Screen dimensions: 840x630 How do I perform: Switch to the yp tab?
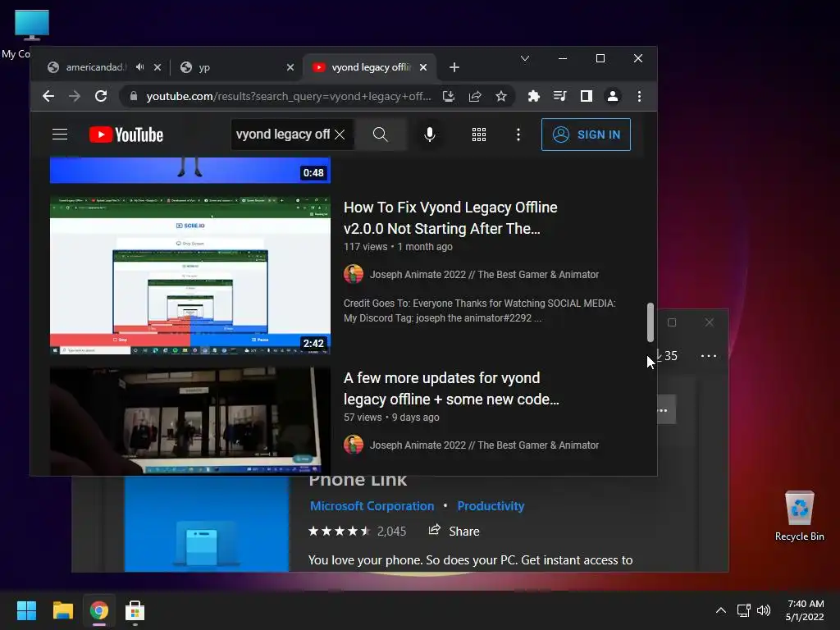237,67
